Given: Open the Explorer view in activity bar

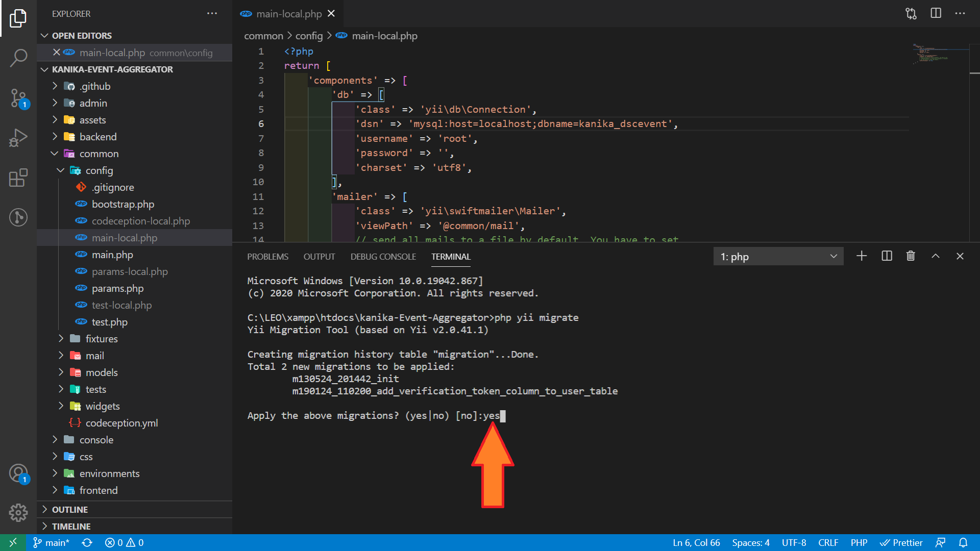Looking at the screenshot, I should tap(18, 18).
